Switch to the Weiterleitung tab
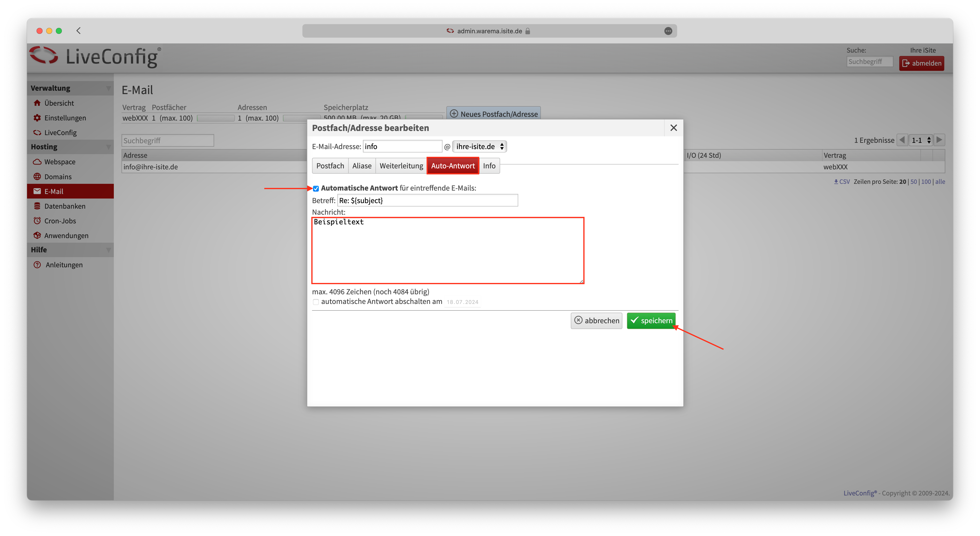 [x=401, y=165]
